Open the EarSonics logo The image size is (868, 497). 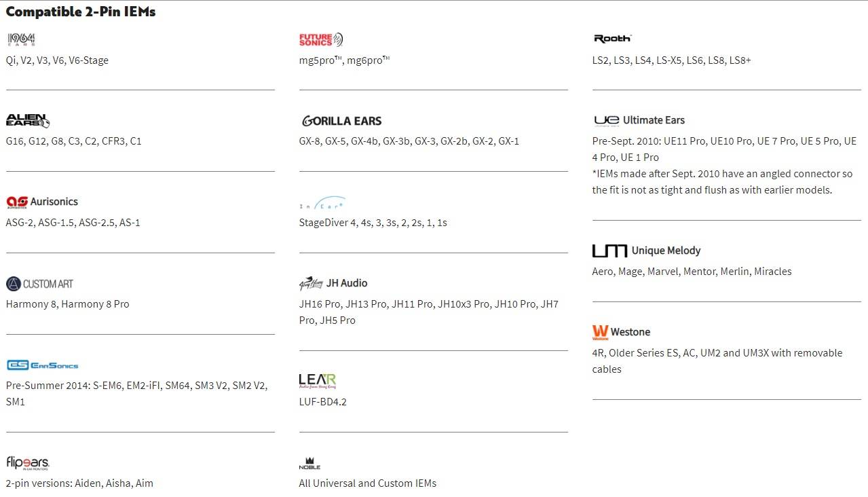tap(42, 365)
